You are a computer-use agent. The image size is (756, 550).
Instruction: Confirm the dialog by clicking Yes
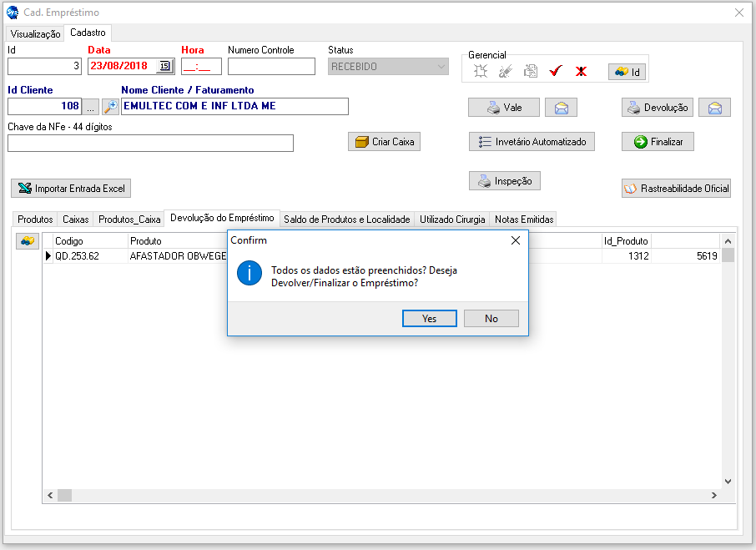tap(429, 318)
